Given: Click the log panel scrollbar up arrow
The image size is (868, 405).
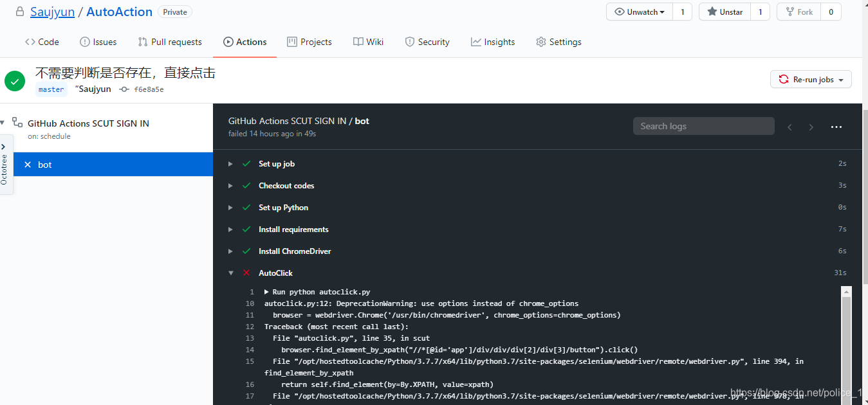Looking at the screenshot, I should (847, 291).
